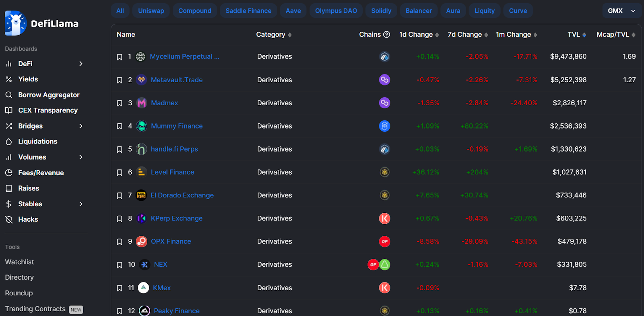Click the +80.22% 7d change value

tap(475, 126)
